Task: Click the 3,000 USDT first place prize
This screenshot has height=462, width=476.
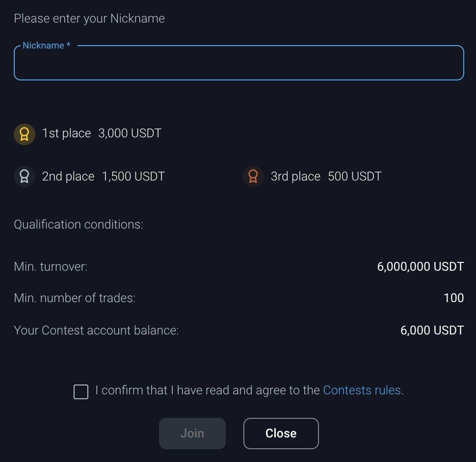Action: (x=130, y=133)
